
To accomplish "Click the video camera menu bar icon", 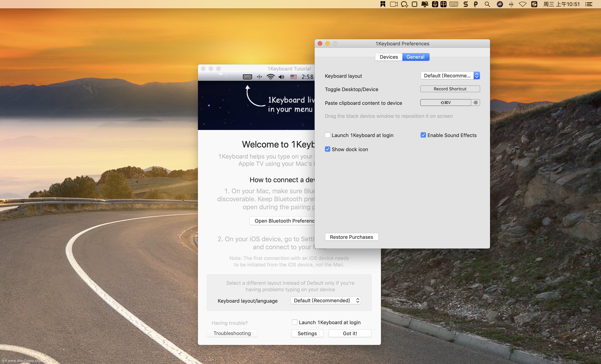I will point(394,4).
